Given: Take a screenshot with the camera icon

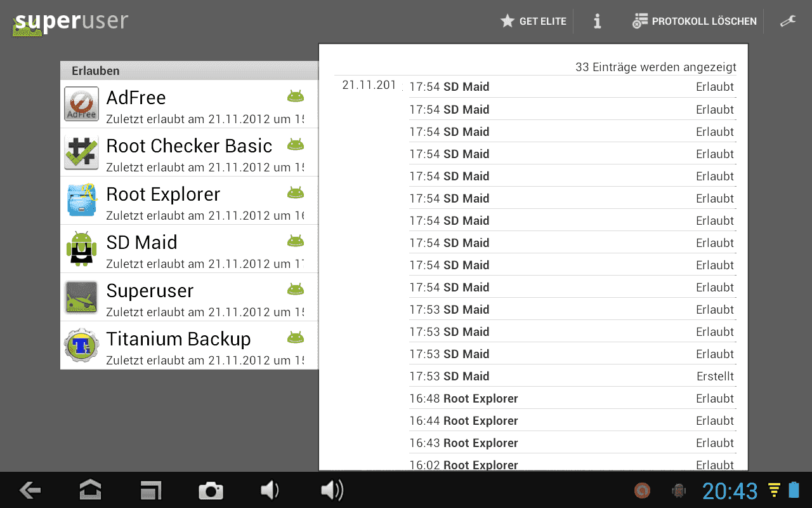Looking at the screenshot, I should tap(211, 490).
